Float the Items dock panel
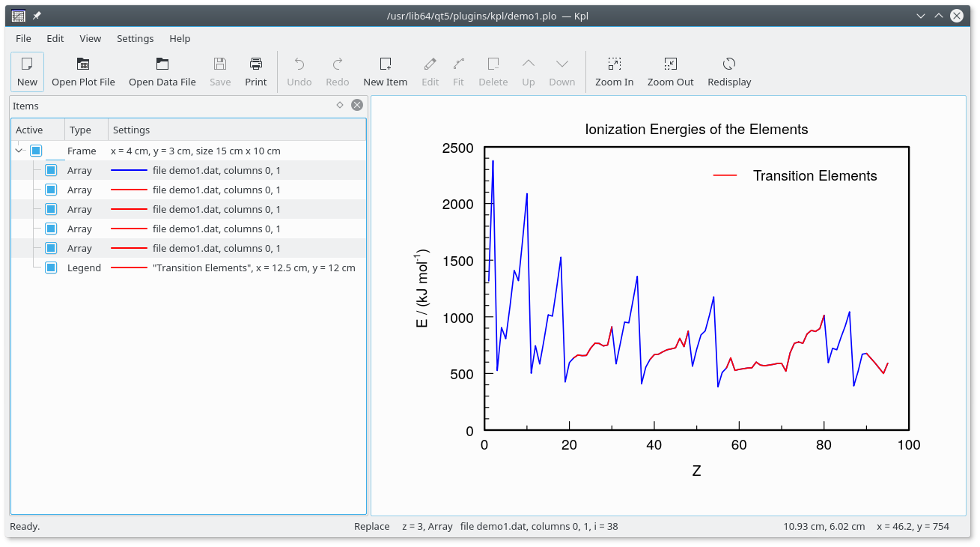The height and width of the screenshot is (547, 980). pos(340,106)
